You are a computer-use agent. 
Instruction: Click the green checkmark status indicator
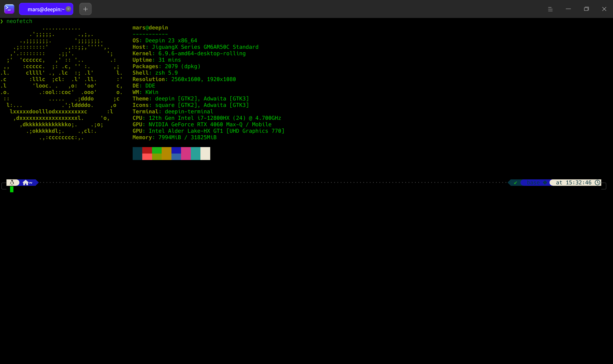(x=516, y=183)
